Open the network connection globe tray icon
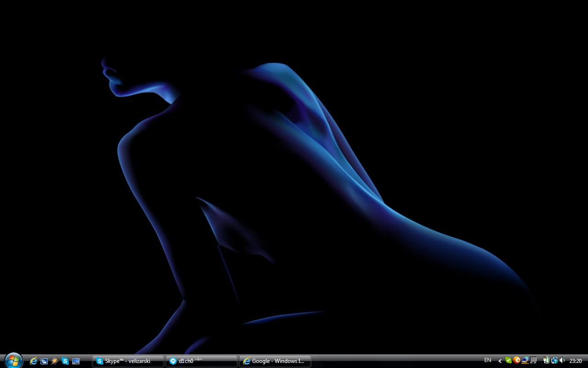This screenshot has width=588, height=368. coord(554,361)
